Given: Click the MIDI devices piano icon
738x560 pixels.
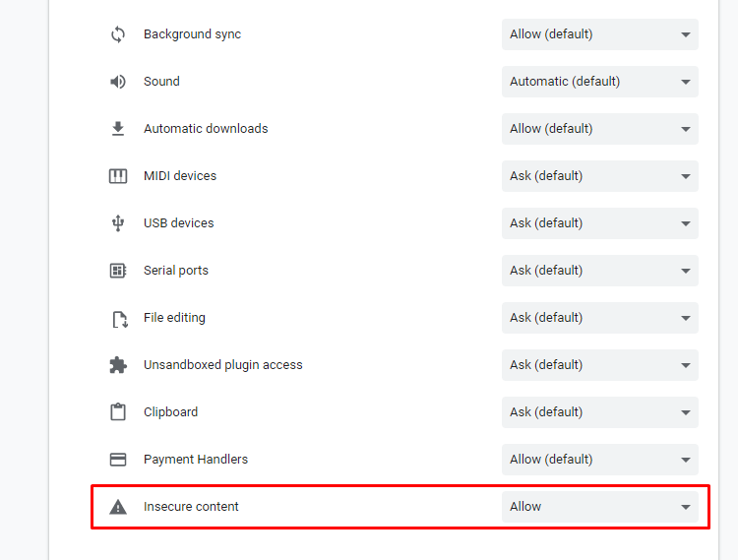Looking at the screenshot, I should pos(118,176).
